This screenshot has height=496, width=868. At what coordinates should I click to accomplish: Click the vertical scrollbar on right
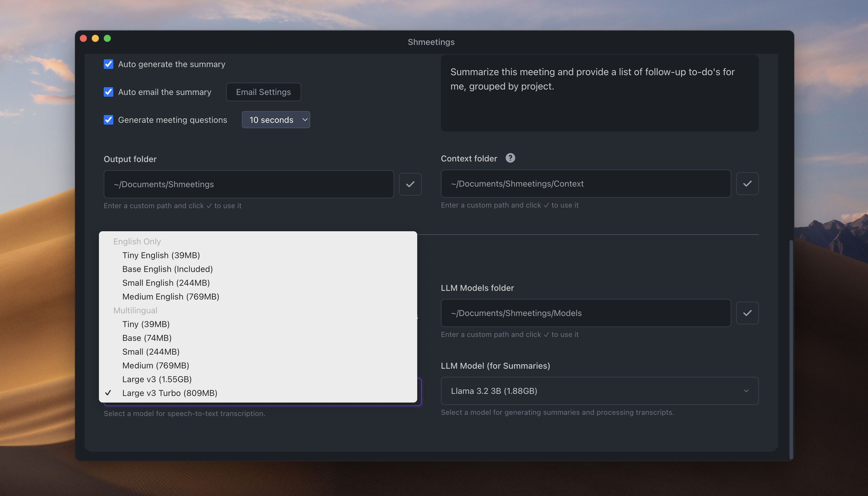coord(791,347)
